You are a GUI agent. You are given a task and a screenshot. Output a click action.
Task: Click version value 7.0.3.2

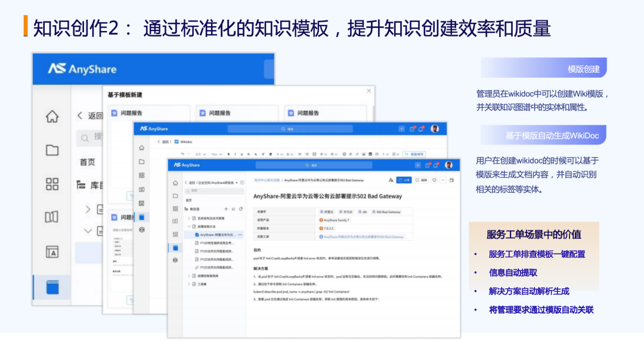pos(327,228)
